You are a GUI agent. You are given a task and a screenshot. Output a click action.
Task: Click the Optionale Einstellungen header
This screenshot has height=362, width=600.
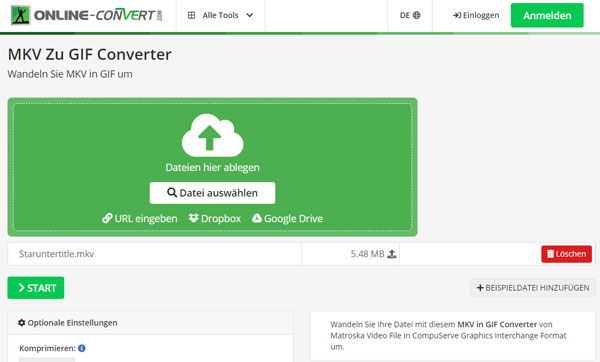pyautogui.click(x=150, y=323)
